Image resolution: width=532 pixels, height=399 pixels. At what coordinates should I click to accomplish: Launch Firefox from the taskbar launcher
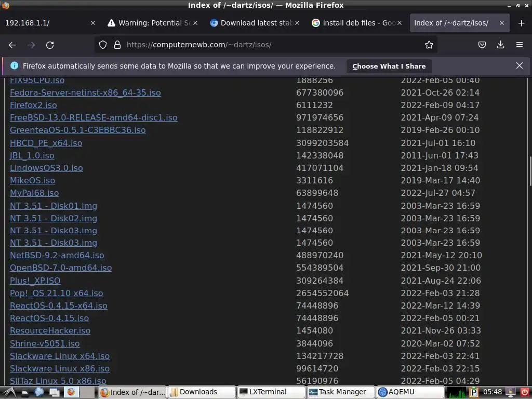[71, 392]
